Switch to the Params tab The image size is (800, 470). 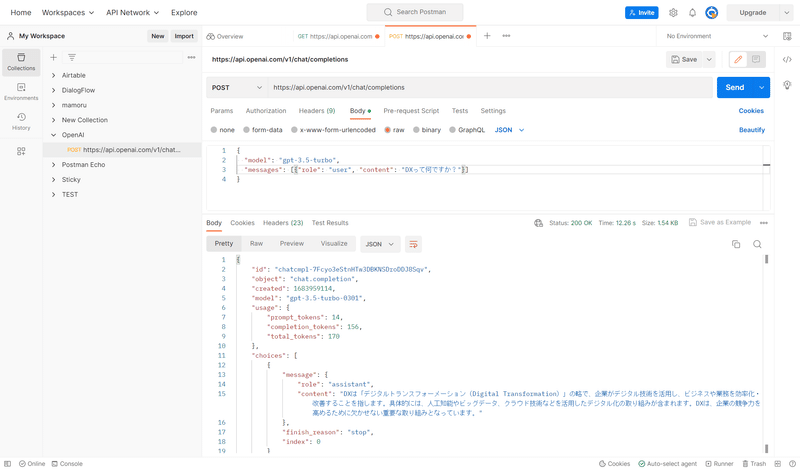[x=221, y=111]
